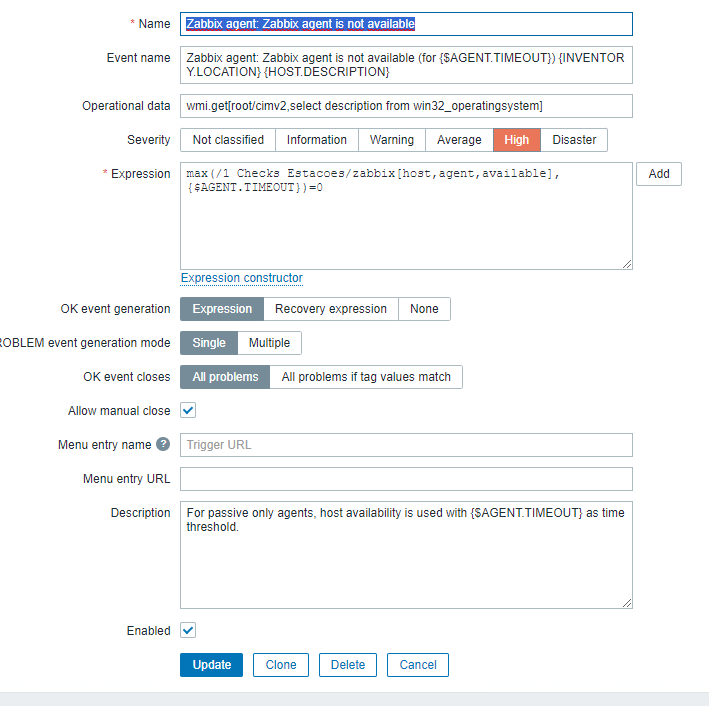Click the Update button
709x706 pixels.
tap(212, 665)
